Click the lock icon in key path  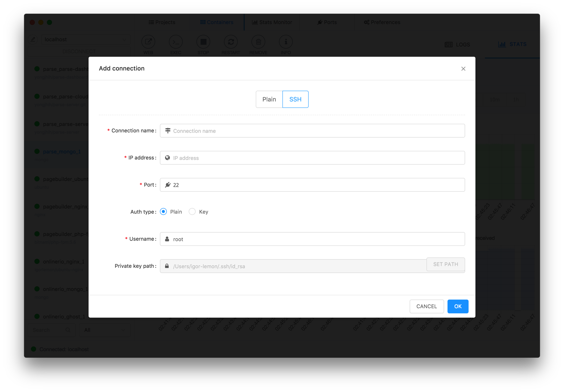(167, 266)
